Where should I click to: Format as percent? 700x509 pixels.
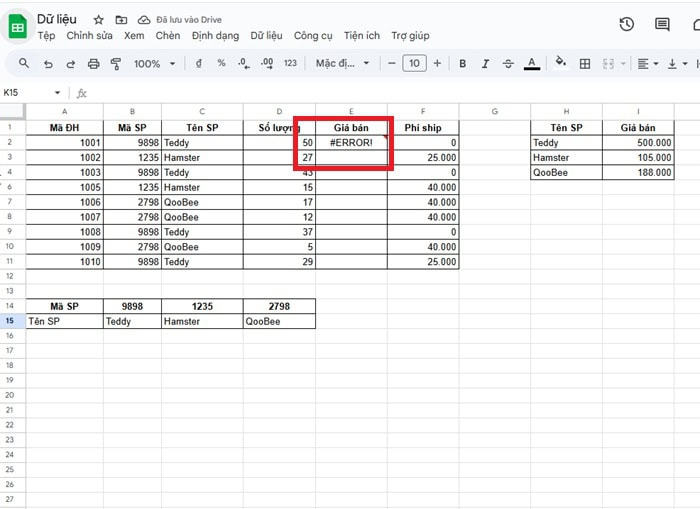[x=221, y=63]
